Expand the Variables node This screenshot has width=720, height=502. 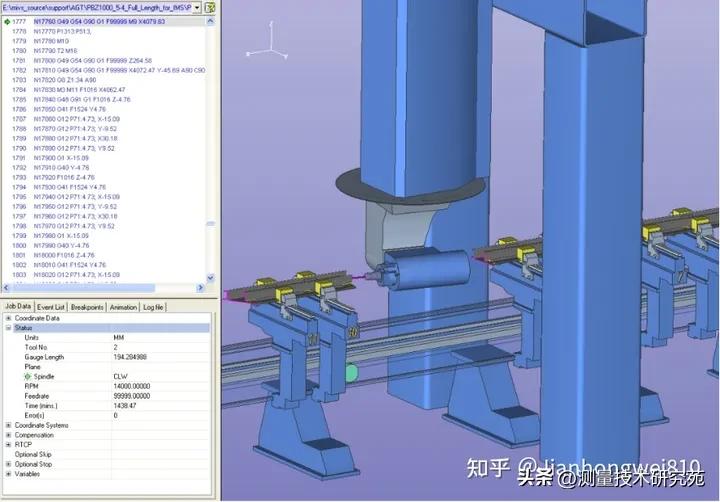[x=7, y=473]
